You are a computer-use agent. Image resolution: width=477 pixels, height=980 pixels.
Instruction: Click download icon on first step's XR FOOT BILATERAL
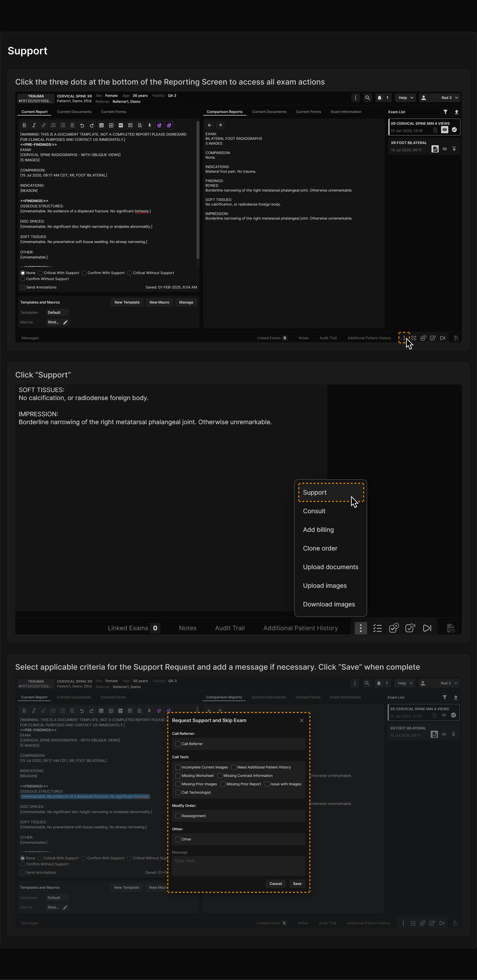click(454, 149)
